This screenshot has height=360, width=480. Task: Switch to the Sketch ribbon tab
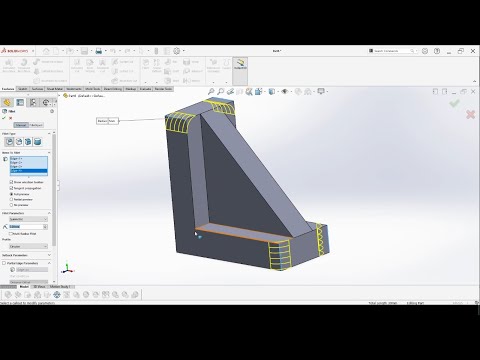coord(23,89)
